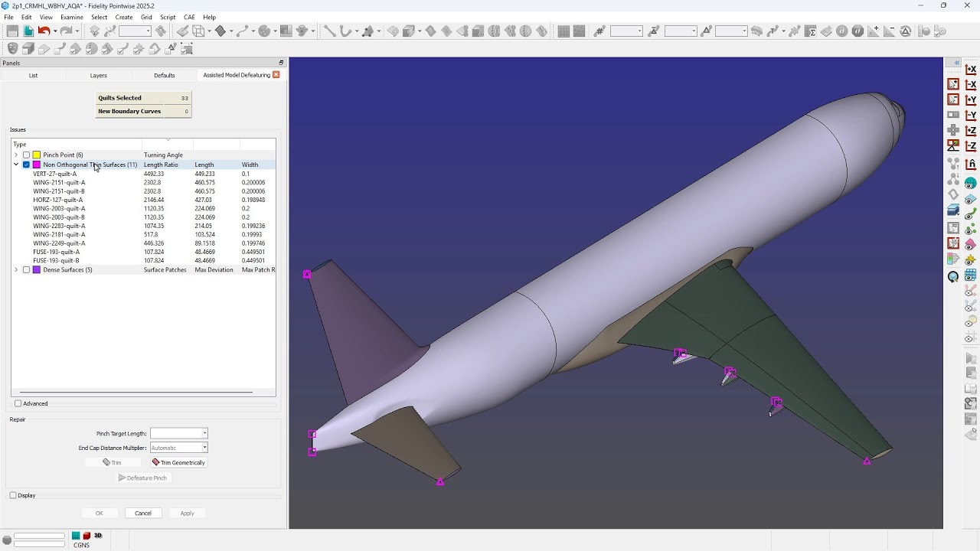980x551 pixels.
Task: Check the Dense Surfaces issue checkbox
Action: 26,270
